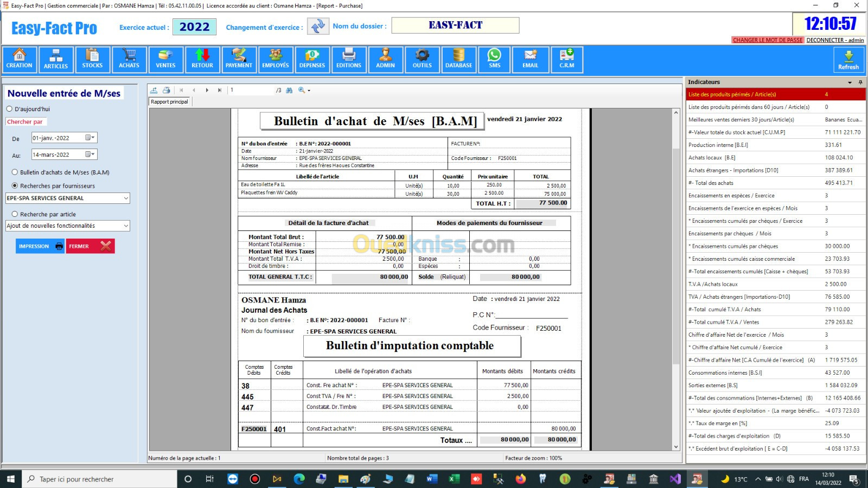The height and width of the screenshot is (488, 868).
Task: Select Bulletin d'achats de M/ses (B.A.M) radio
Action: point(15,172)
